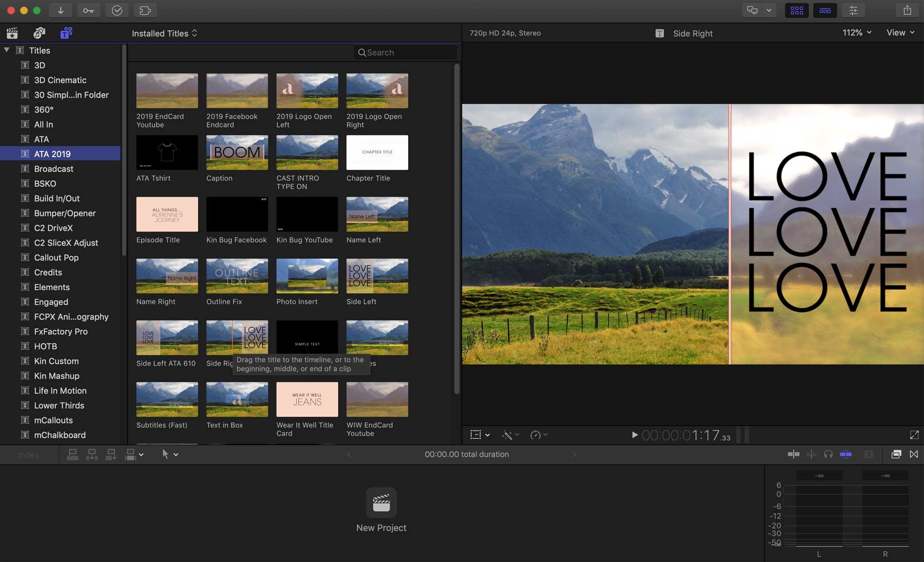This screenshot has width=924, height=562.
Task: Open the clip appearance settings icon
Action: pos(869,454)
